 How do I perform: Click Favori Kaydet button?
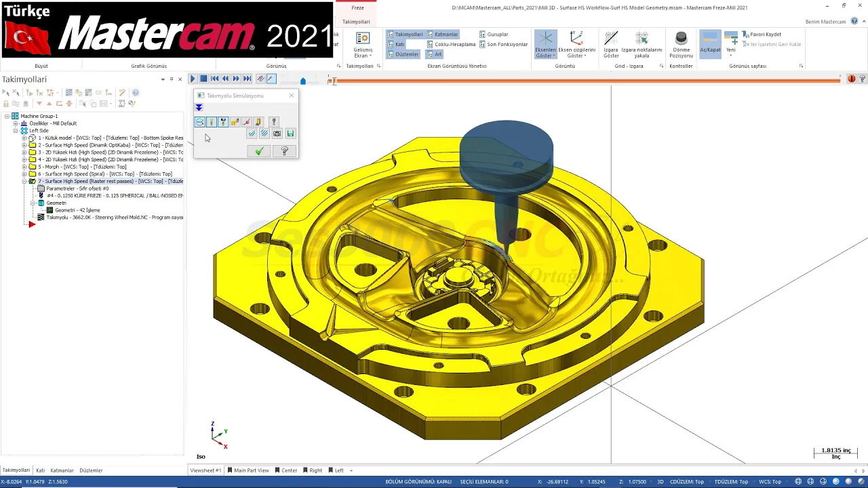click(762, 34)
